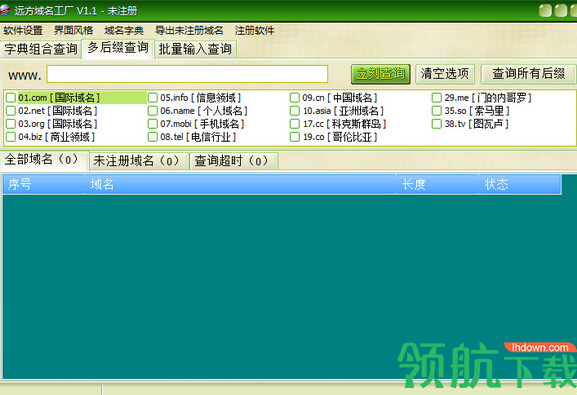Tick the 19.co 哥伦比亚 checkbox

pos(295,137)
